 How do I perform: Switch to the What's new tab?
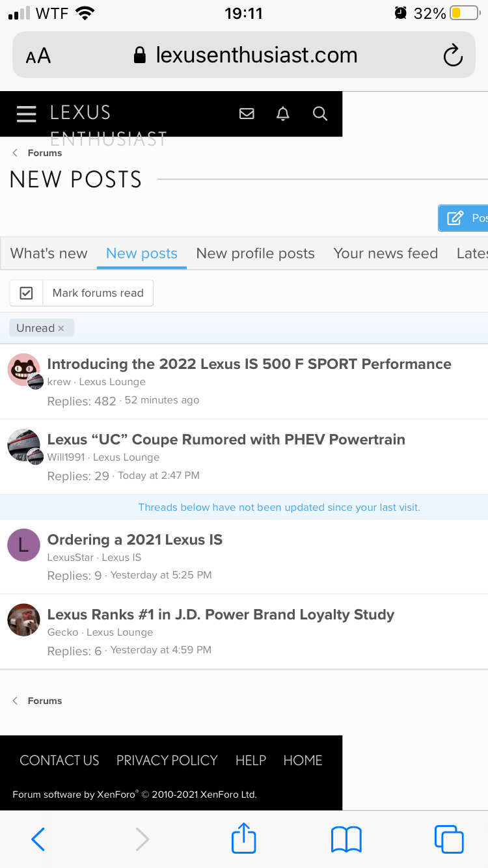[49, 254]
